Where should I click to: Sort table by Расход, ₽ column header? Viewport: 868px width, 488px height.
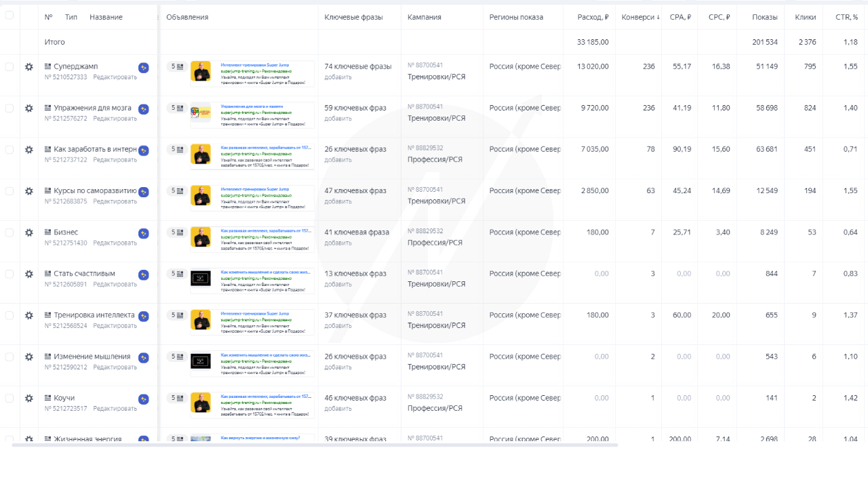point(593,17)
